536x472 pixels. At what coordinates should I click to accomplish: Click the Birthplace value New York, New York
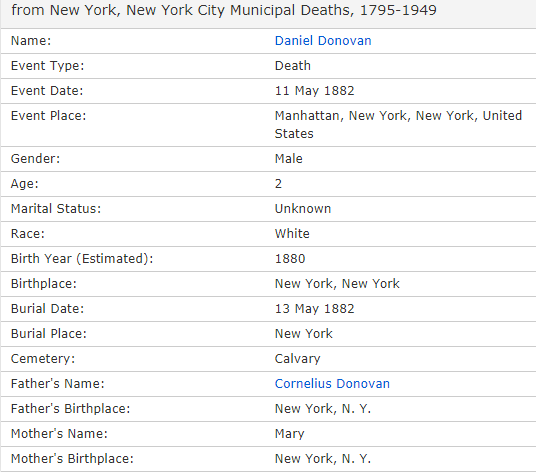[337, 284]
